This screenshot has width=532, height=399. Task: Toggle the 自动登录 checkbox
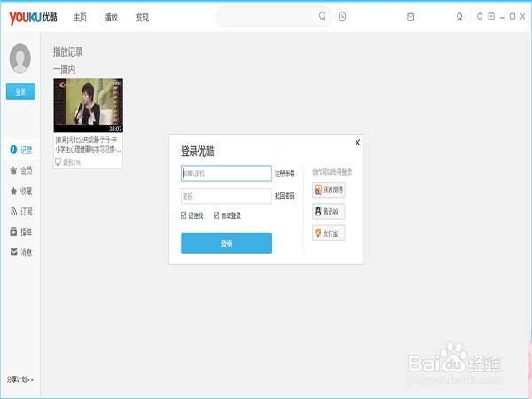click(x=216, y=215)
